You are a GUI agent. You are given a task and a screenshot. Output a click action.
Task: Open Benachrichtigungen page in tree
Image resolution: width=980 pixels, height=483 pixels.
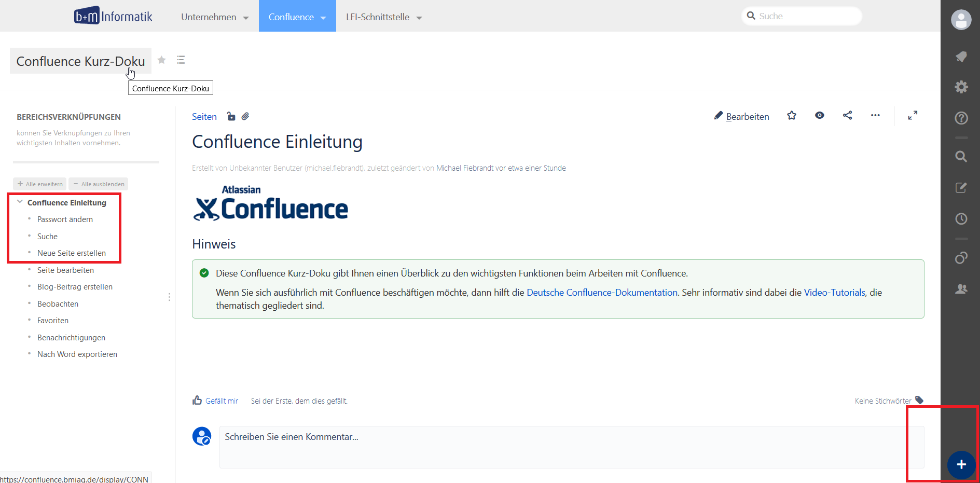click(71, 338)
